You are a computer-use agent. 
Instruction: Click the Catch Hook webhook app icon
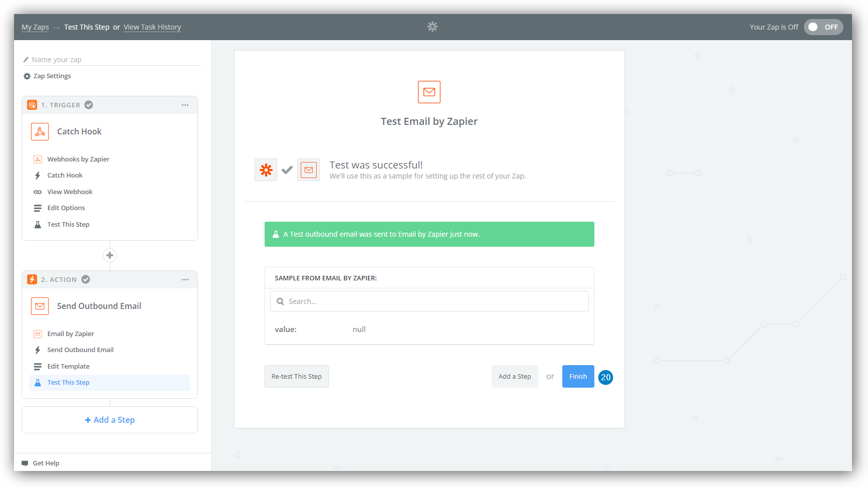point(40,131)
